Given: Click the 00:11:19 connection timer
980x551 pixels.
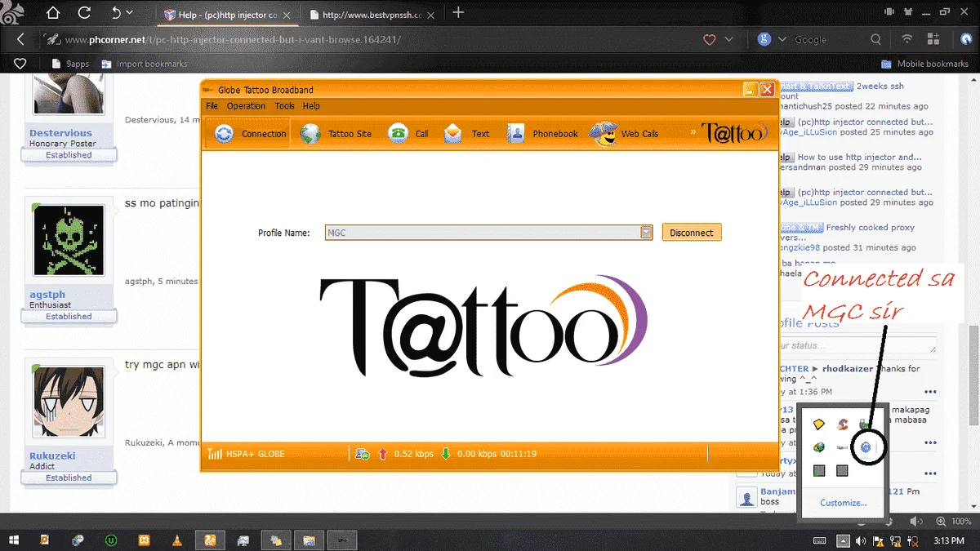Looking at the screenshot, I should point(519,454).
